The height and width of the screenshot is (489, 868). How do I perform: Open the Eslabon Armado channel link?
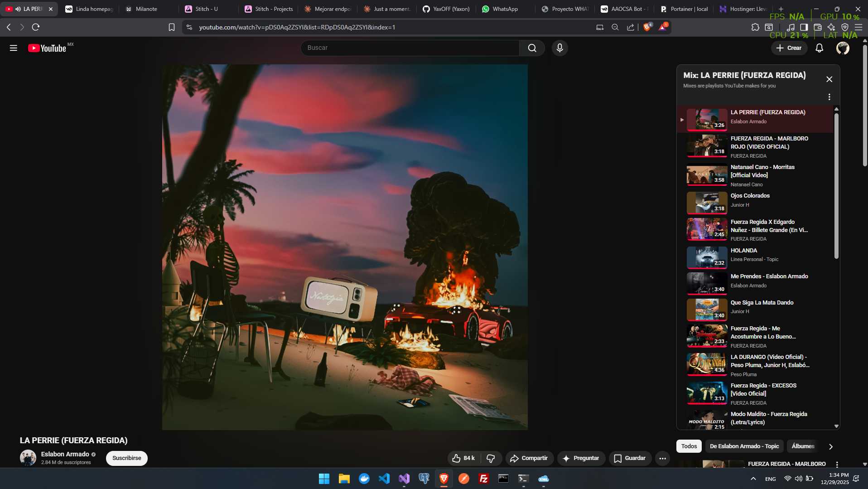click(65, 454)
